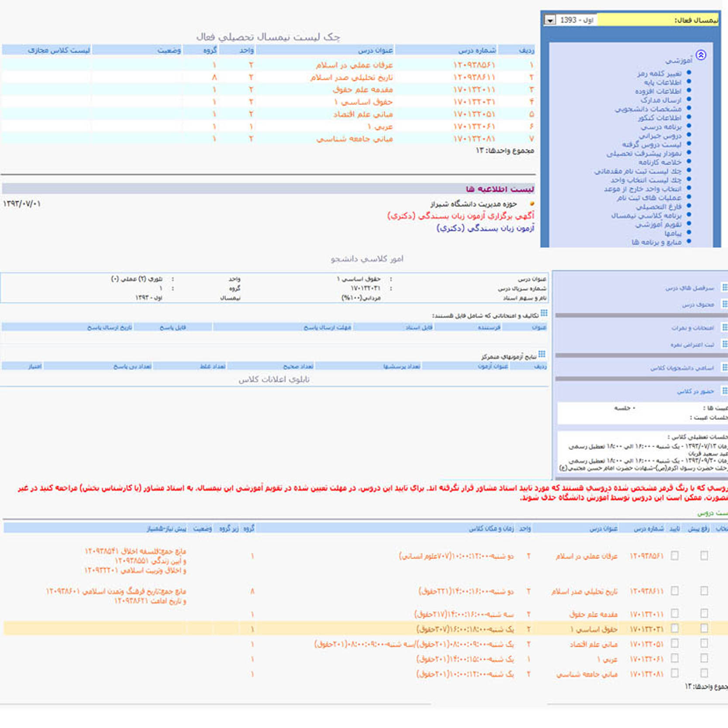This screenshot has width=728, height=728.
Task: Click grid icon beside سرفصل های درس
Action: pyautogui.click(x=725, y=287)
